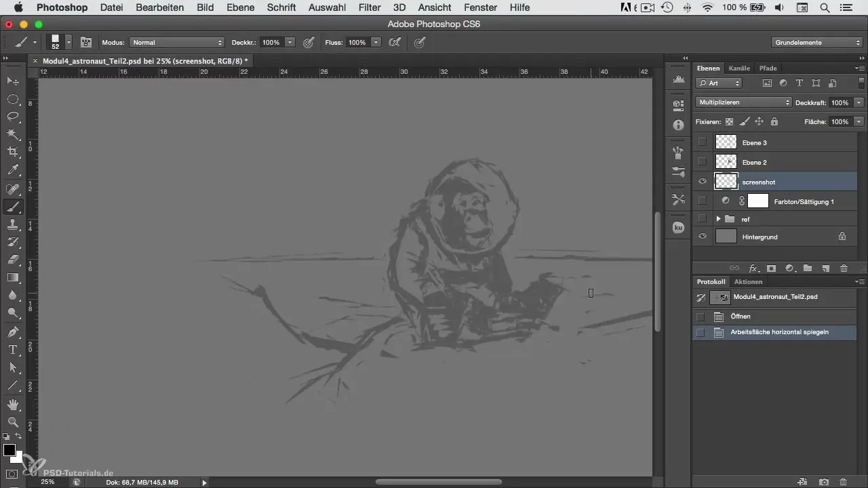
Task: Switch to the Kanäle tab
Action: click(x=739, y=68)
